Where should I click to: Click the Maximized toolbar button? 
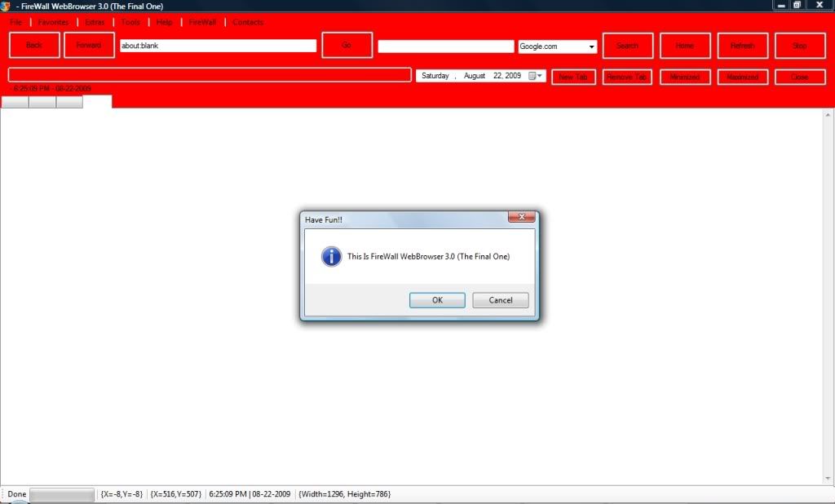pyautogui.click(x=743, y=77)
